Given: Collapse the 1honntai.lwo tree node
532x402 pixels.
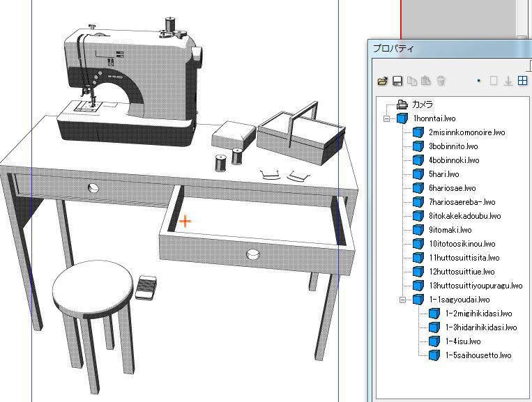Looking at the screenshot, I should coord(386,118).
